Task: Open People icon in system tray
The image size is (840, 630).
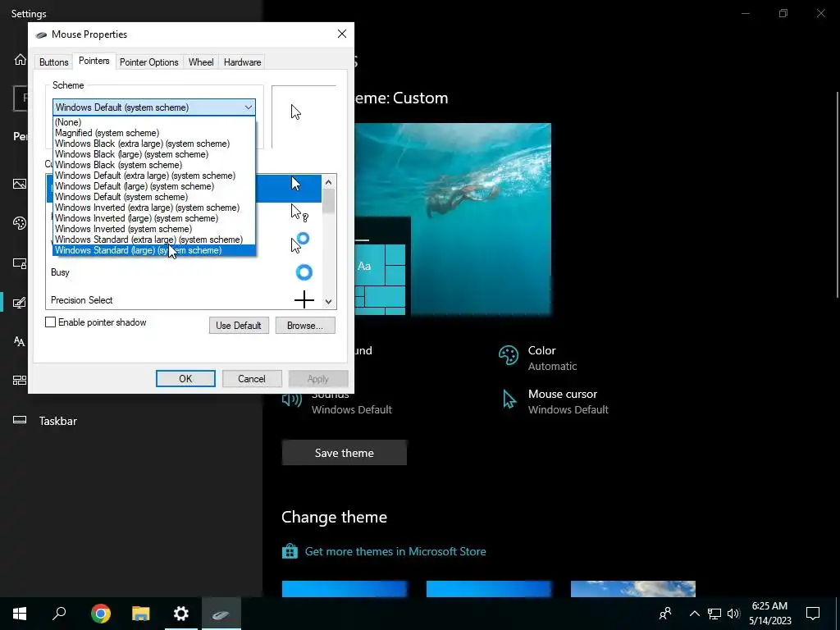Action: point(665,614)
